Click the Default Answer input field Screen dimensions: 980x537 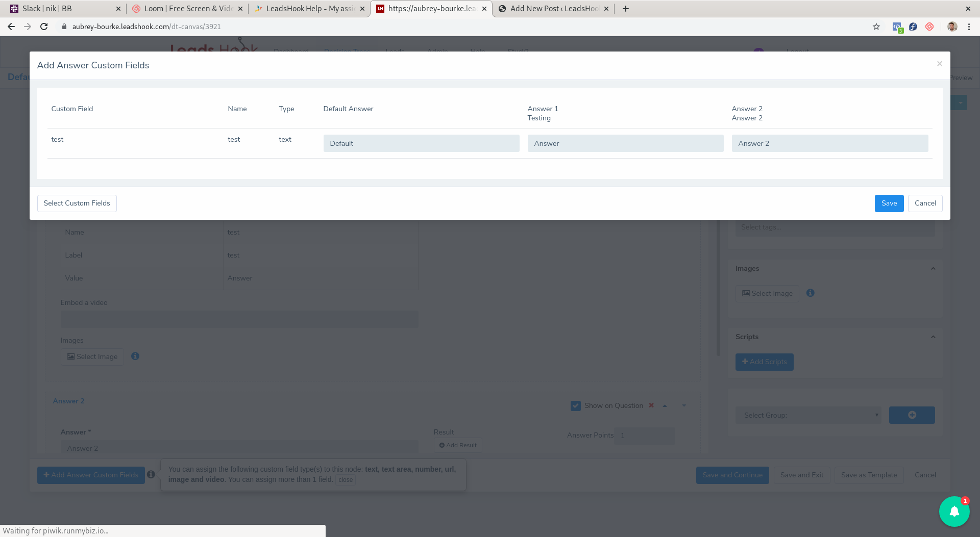point(421,143)
